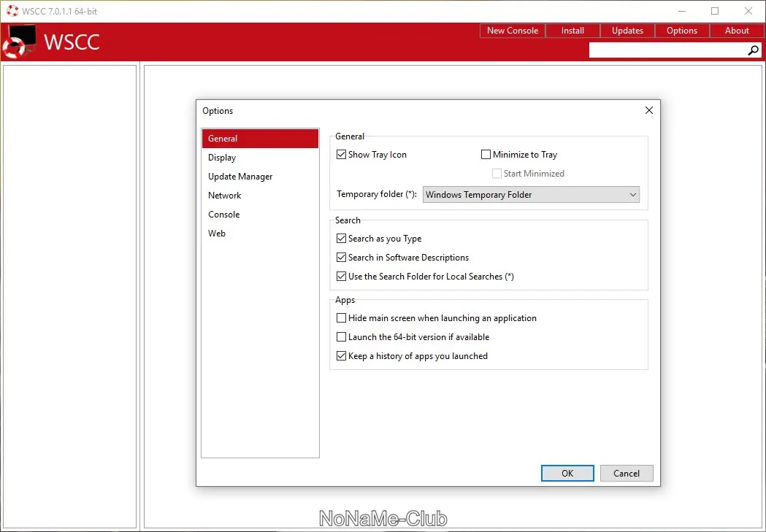Select the General options category
The image size is (766, 532).
coord(261,139)
